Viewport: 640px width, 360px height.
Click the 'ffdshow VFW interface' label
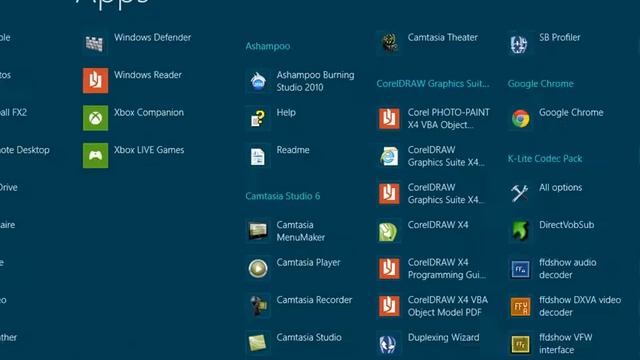565,344
